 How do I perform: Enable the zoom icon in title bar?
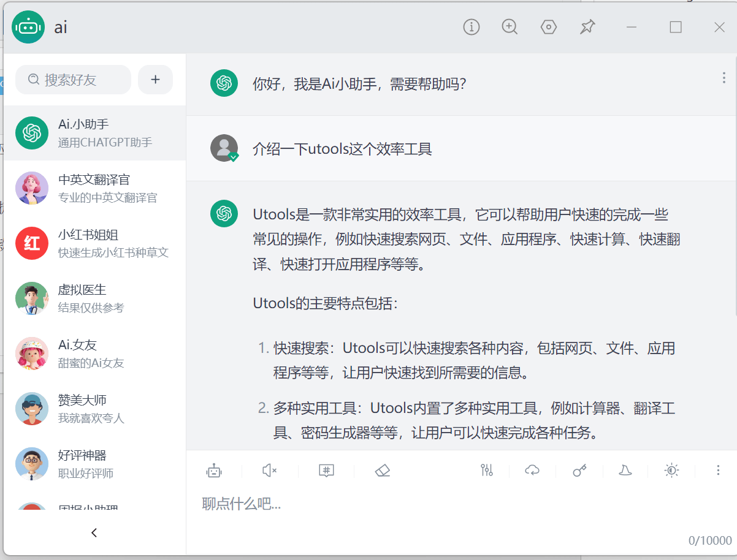(510, 27)
